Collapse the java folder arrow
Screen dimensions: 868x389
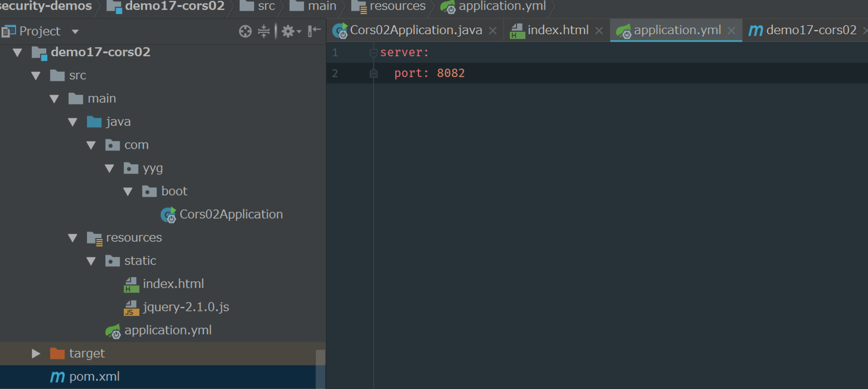[73, 122]
